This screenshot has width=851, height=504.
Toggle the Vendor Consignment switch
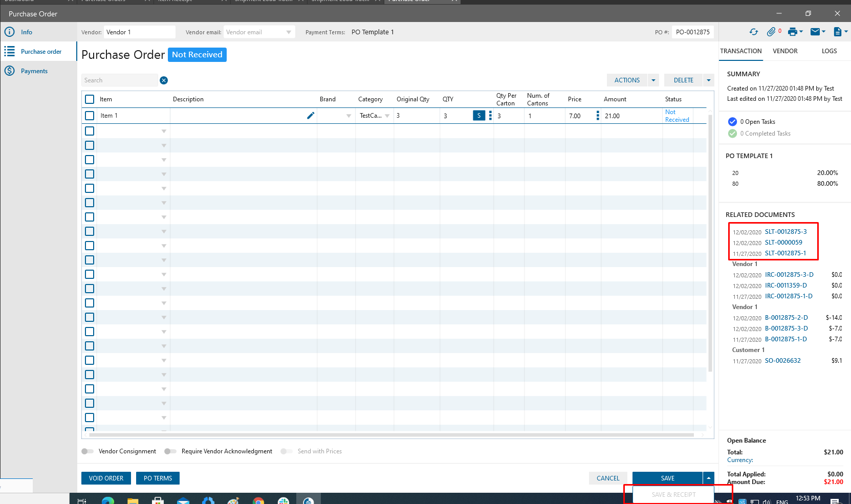(x=88, y=451)
